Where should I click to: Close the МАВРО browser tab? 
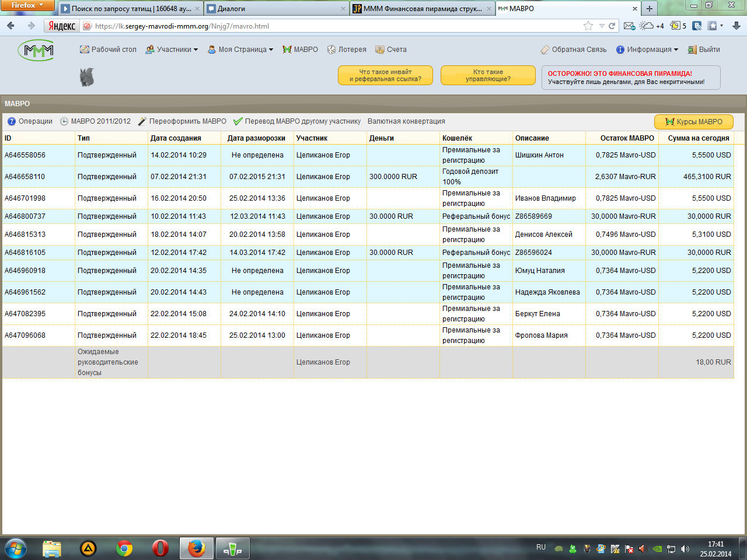pos(635,9)
